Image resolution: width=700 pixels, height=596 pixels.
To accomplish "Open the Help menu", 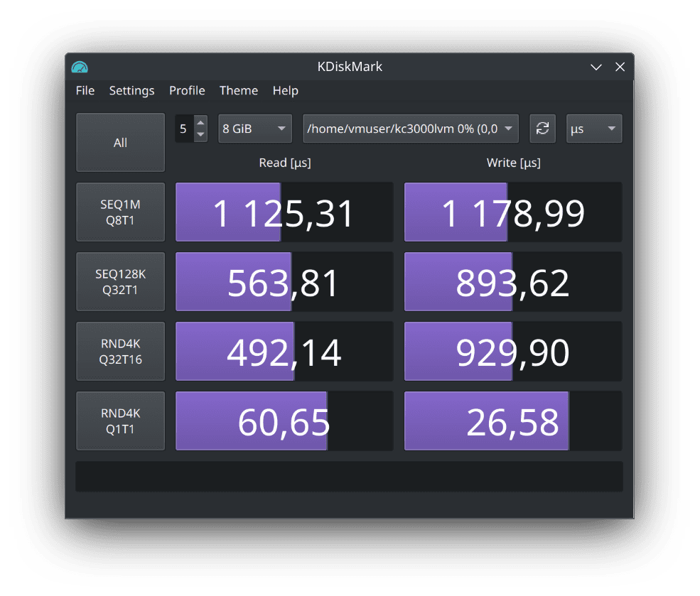I will 285,90.
